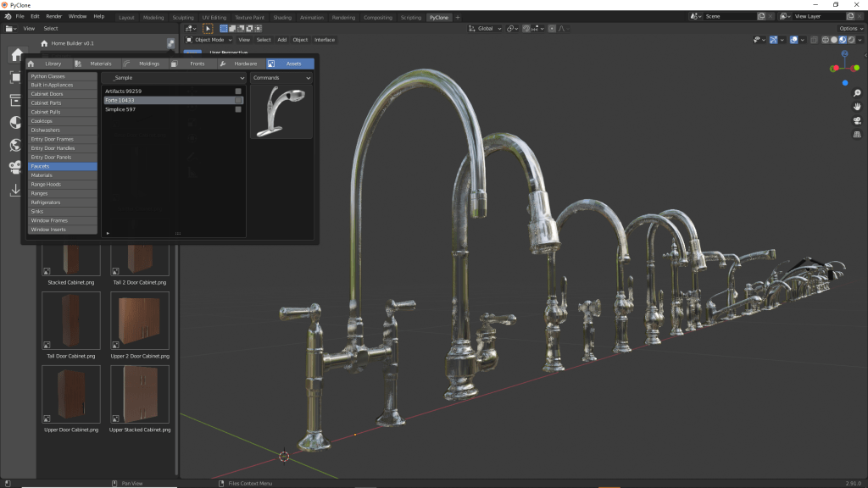Select the tweak cursor tool icon
Viewport: 868px width, 488px height.
208,29
